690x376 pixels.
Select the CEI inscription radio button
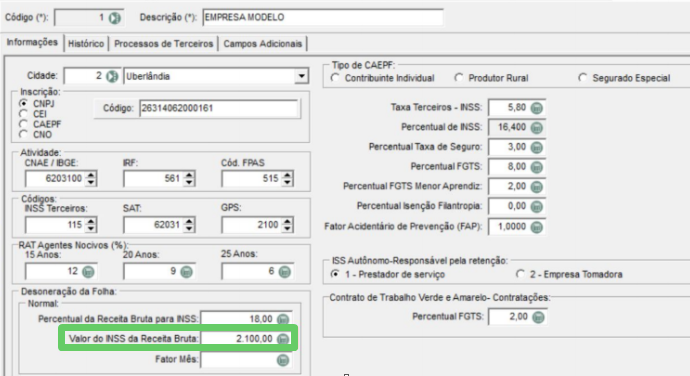23,114
